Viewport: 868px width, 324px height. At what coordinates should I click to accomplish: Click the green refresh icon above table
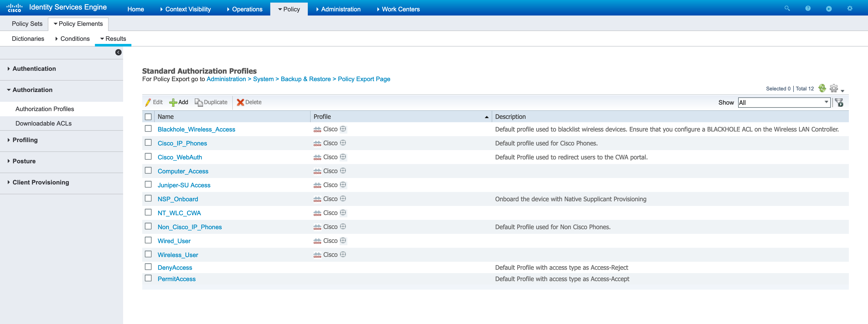click(822, 88)
